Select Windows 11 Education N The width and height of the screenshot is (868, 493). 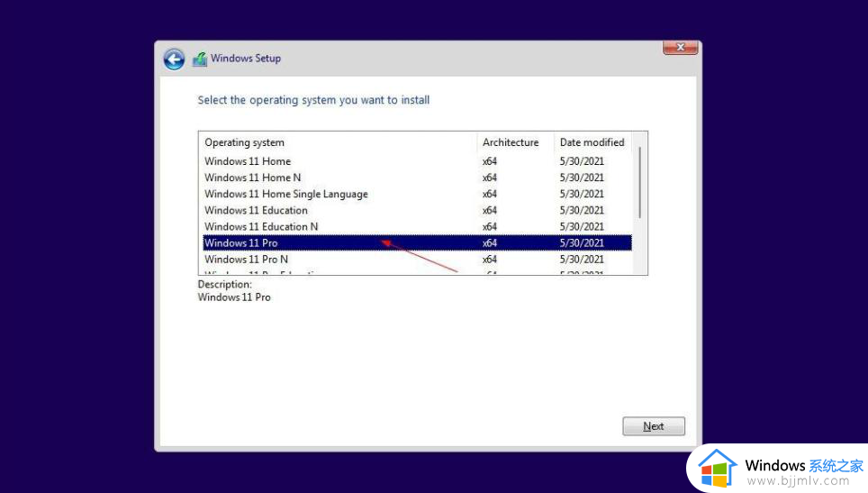(417, 226)
